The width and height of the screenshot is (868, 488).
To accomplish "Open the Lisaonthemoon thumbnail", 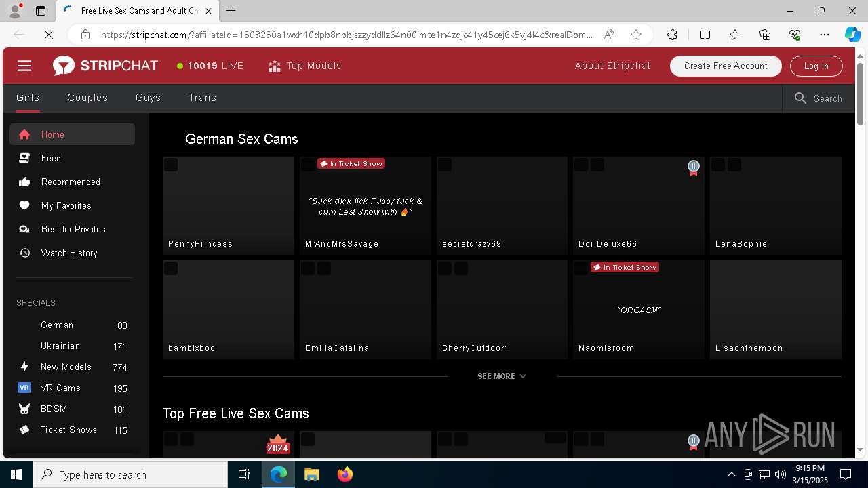I will pos(776,310).
